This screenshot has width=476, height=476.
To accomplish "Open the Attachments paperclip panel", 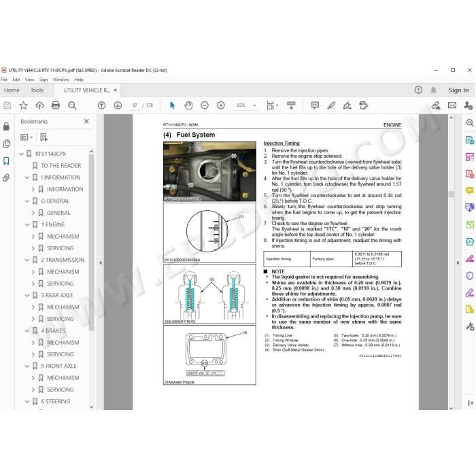I will coord(6,178).
